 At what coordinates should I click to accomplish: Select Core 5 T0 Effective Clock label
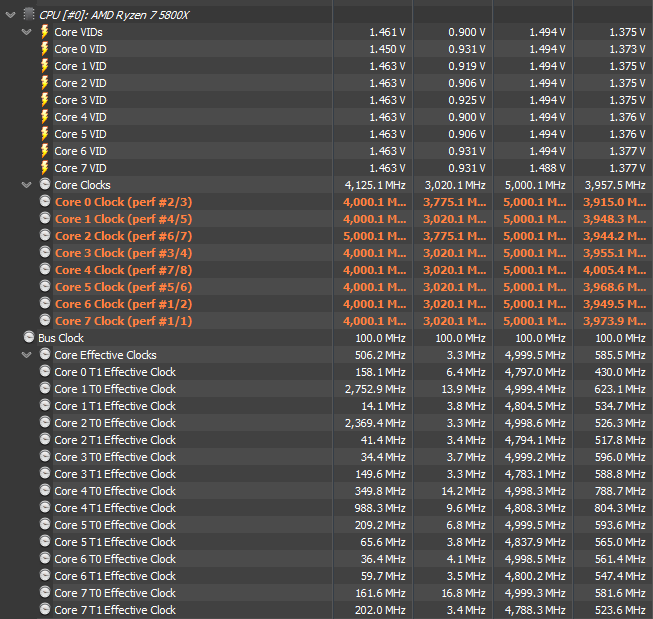[115, 525]
